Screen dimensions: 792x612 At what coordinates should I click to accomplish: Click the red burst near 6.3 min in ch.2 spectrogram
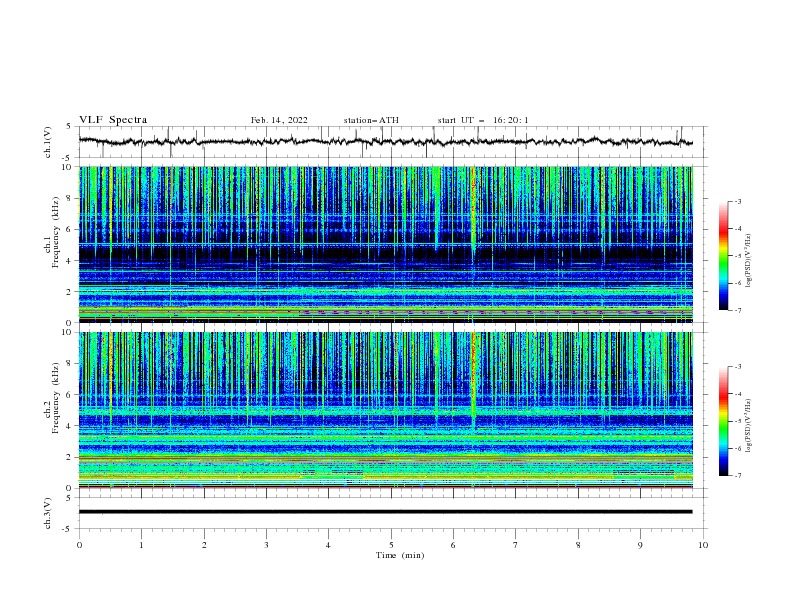(x=473, y=364)
